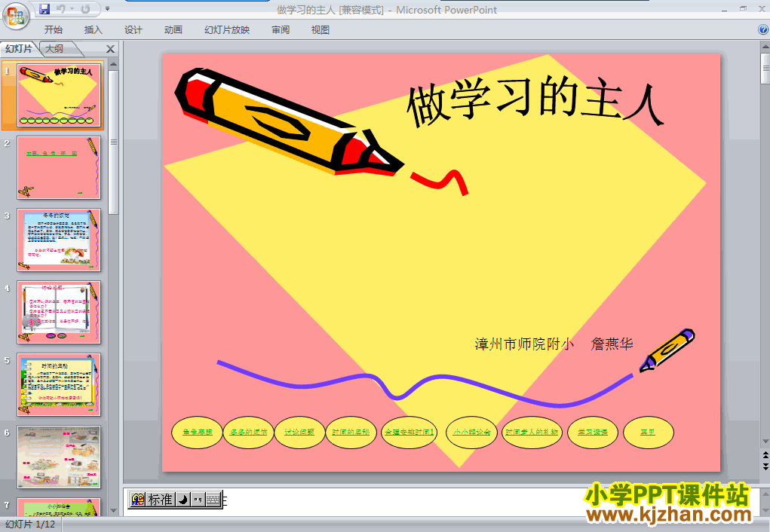Click thumbnail pane scroll up arrow
Image resolution: width=770 pixels, height=532 pixels.
[113, 64]
